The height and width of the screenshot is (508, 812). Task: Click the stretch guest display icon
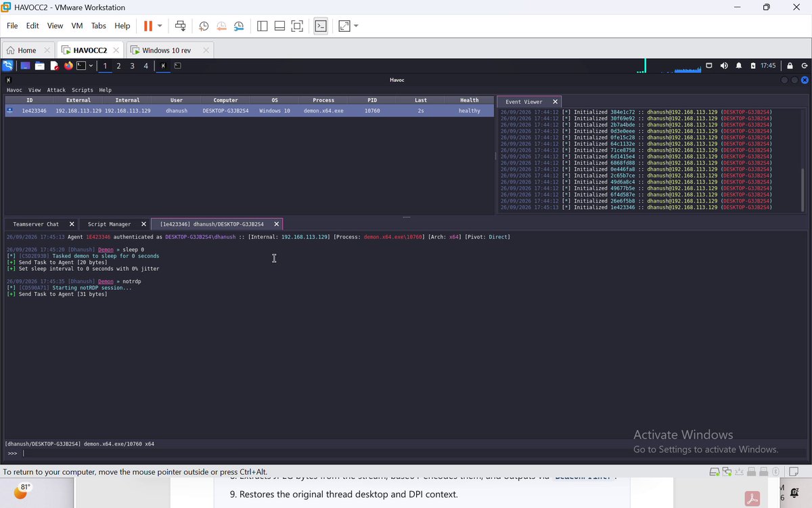(344, 26)
